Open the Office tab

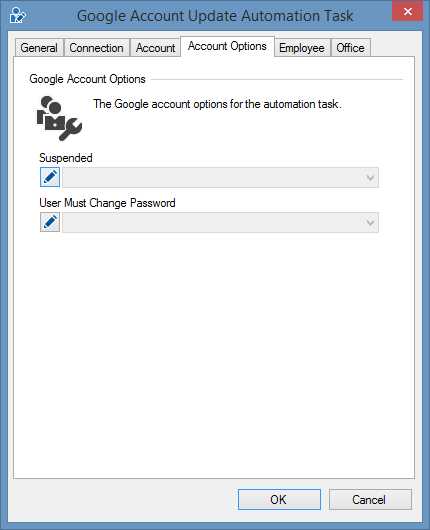click(x=350, y=48)
